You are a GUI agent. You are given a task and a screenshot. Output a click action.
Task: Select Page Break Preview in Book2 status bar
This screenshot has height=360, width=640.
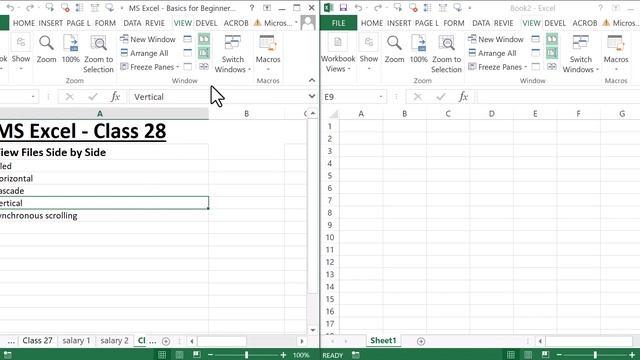pos(545,355)
